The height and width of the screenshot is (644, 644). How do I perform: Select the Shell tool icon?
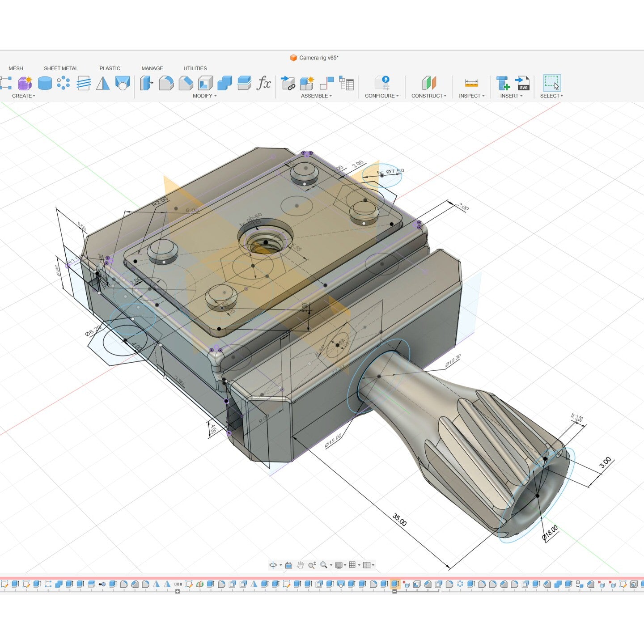tap(205, 83)
